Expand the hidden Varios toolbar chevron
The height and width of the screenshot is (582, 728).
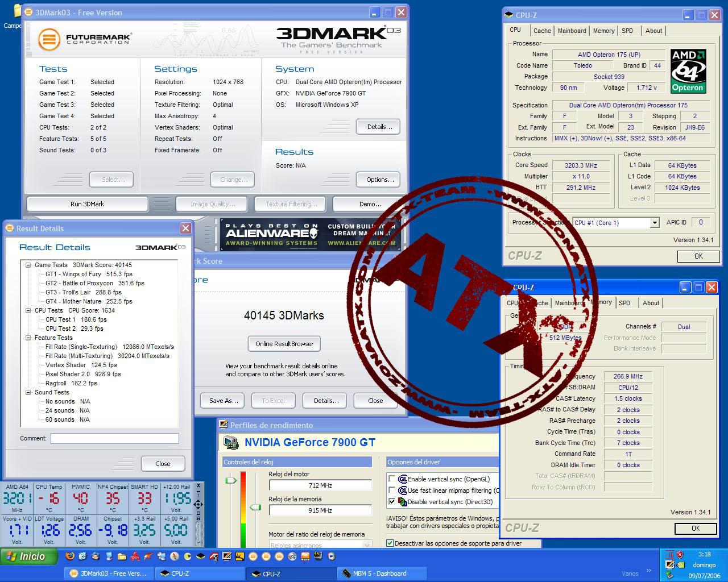click(648, 571)
